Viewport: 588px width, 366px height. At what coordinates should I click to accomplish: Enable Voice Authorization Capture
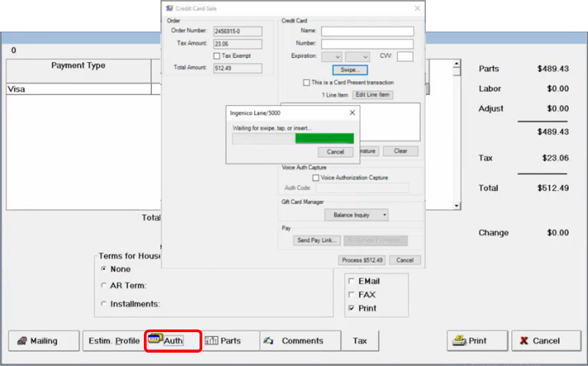point(316,177)
